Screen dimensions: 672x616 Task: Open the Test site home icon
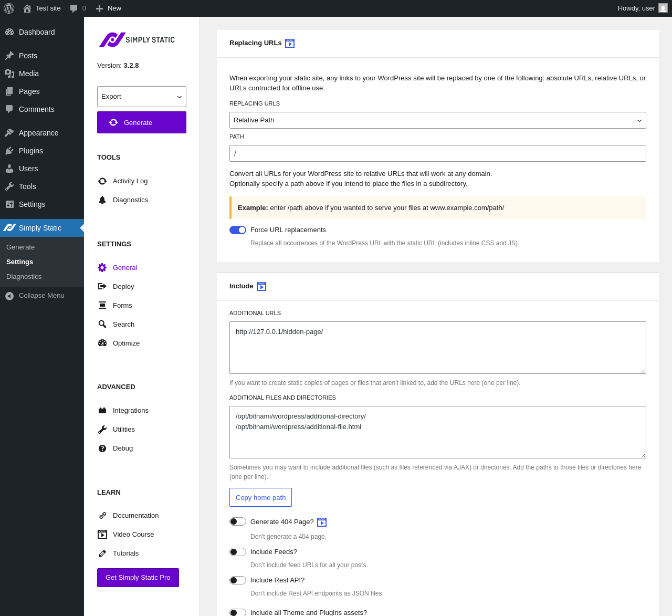coord(27,8)
